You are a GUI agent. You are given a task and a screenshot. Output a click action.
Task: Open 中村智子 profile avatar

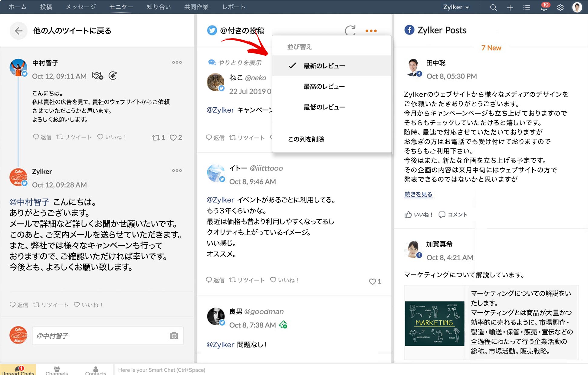[18, 68]
